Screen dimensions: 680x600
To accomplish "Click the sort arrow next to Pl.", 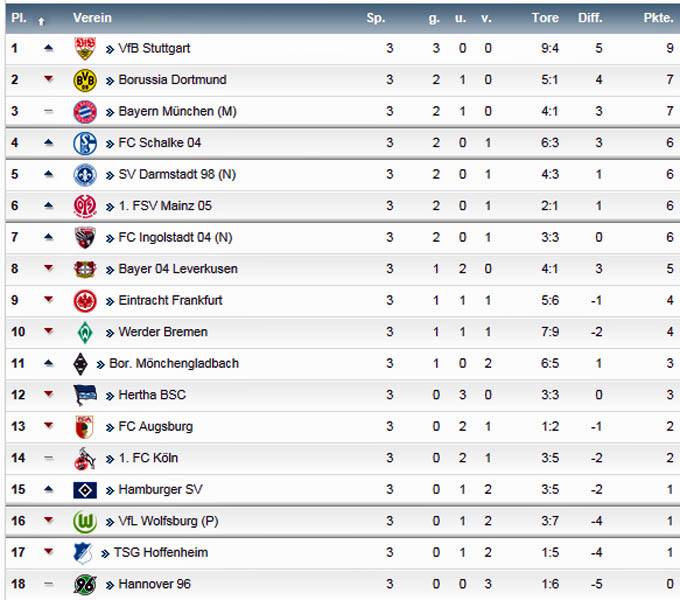I will (x=41, y=21).
